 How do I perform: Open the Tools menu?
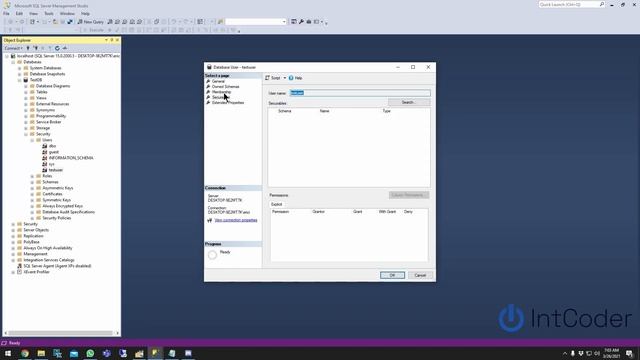click(49, 13)
